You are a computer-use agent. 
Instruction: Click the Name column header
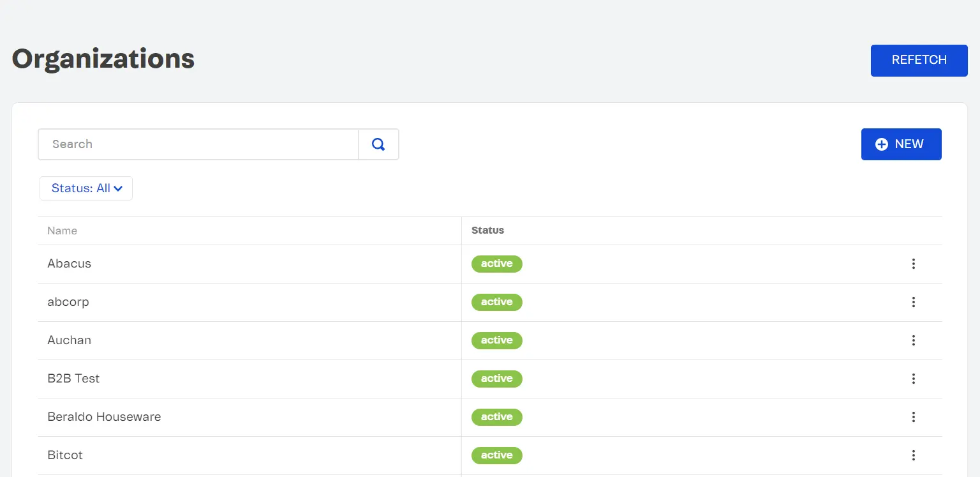pyautogui.click(x=62, y=231)
